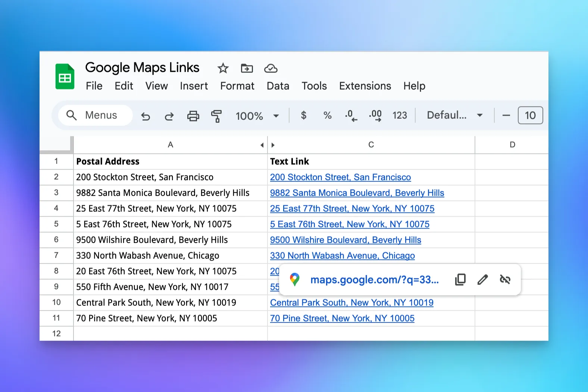Decrease font size with minus button
The width and height of the screenshot is (588, 392).
pyautogui.click(x=506, y=115)
